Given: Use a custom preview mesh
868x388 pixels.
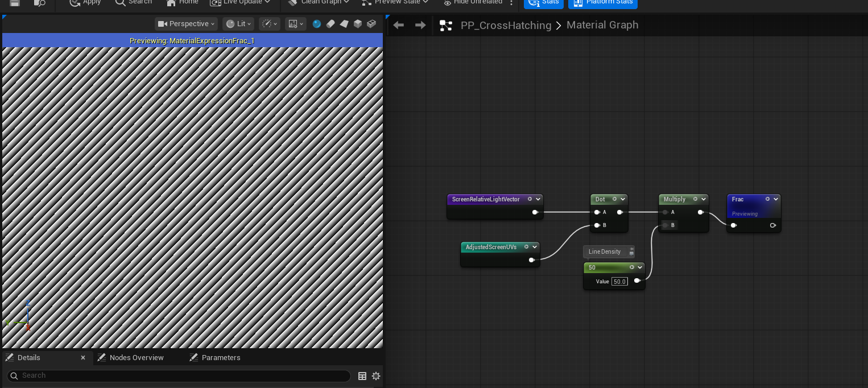Looking at the screenshot, I should pyautogui.click(x=371, y=24).
